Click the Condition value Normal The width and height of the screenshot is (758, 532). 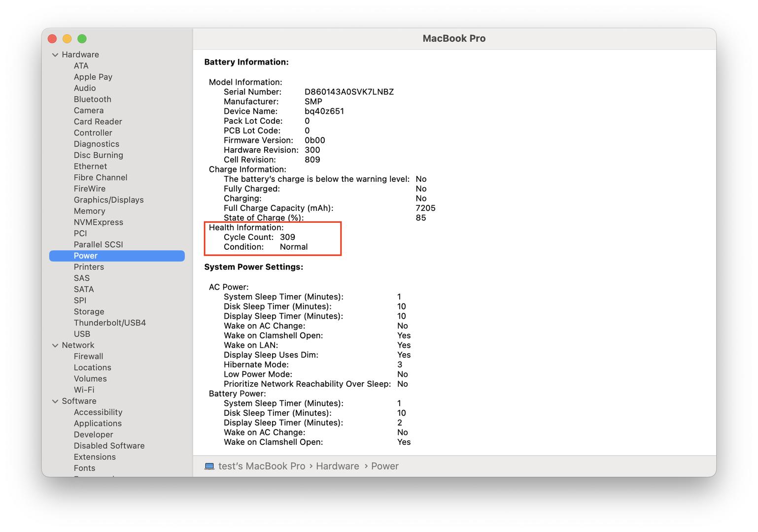294,247
